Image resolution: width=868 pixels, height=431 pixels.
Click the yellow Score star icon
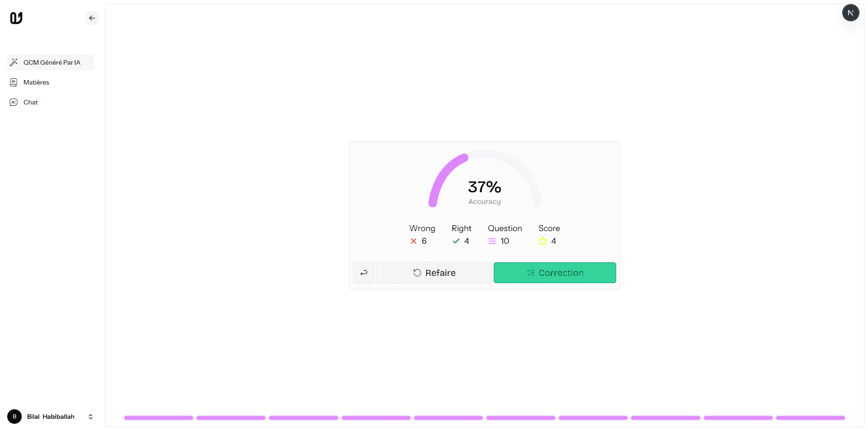click(x=543, y=241)
